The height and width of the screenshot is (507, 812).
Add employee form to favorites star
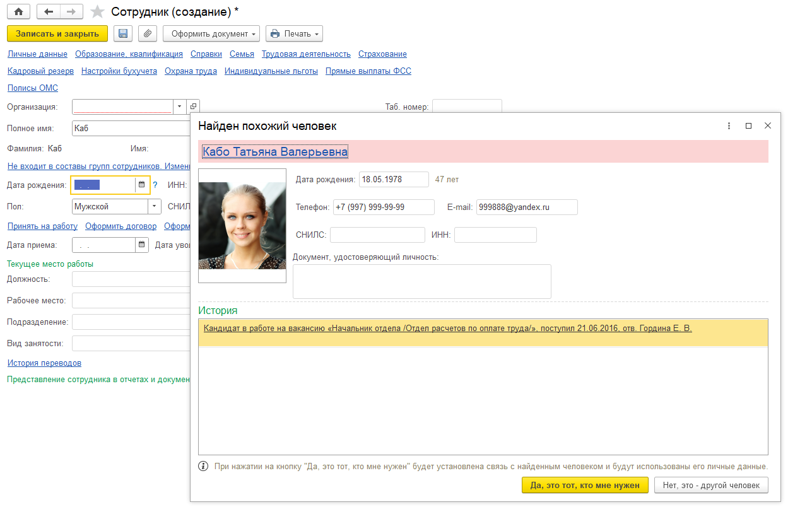point(97,12)
